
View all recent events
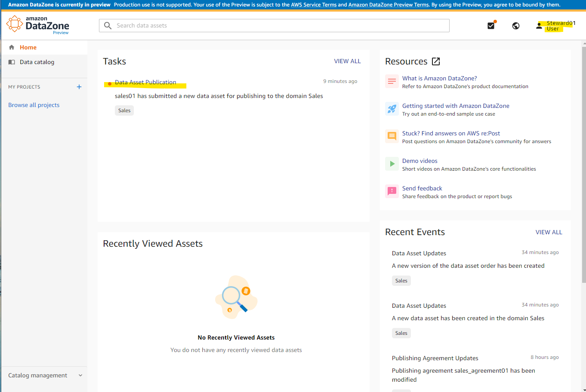549,232
